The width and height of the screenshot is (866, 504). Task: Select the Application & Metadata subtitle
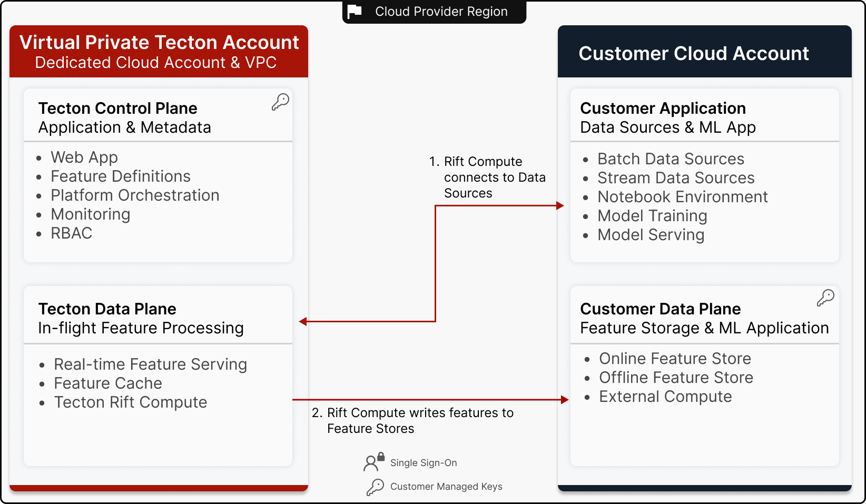(x=125, y=127)
